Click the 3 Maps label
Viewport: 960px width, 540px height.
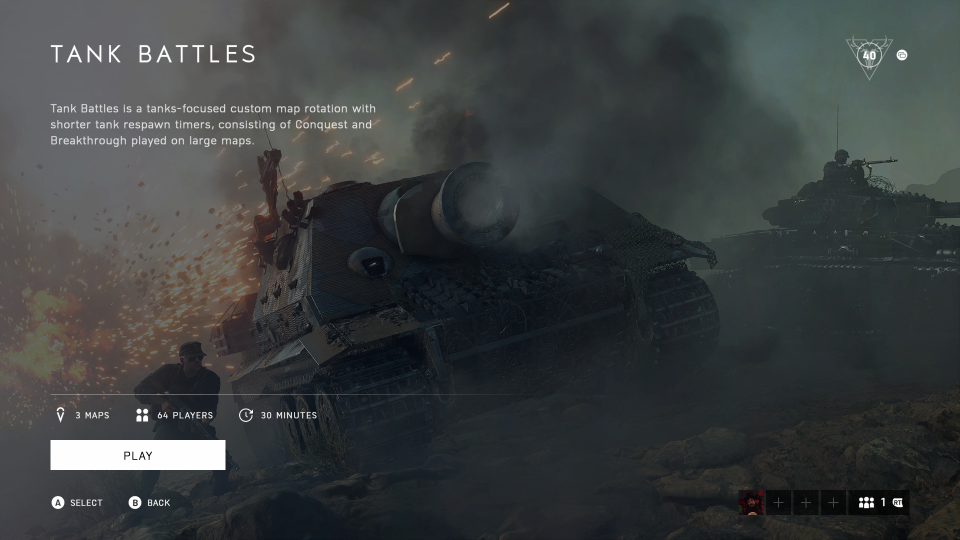tap(92, 415)
